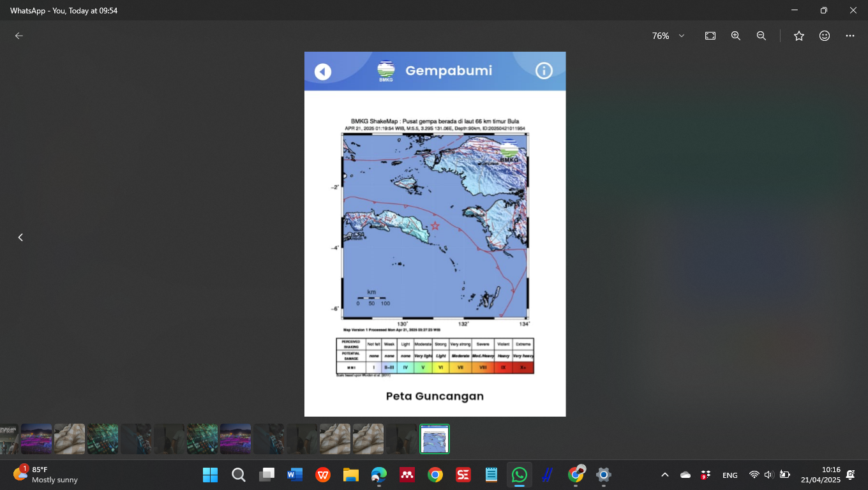
Task: Open the notification bell icon
Action: coord(850,475)
